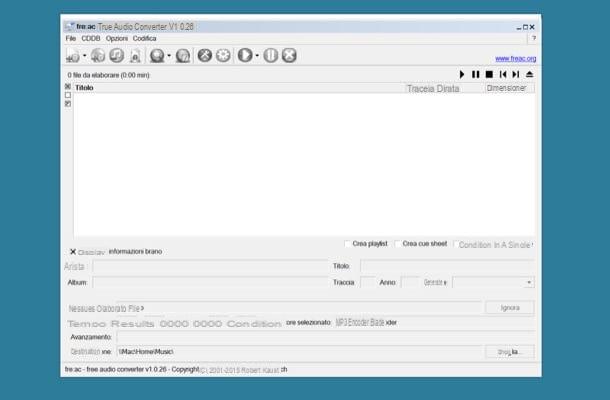Skip to next track playback button
This screenshot has width=610, height=400.
(516, 74)
